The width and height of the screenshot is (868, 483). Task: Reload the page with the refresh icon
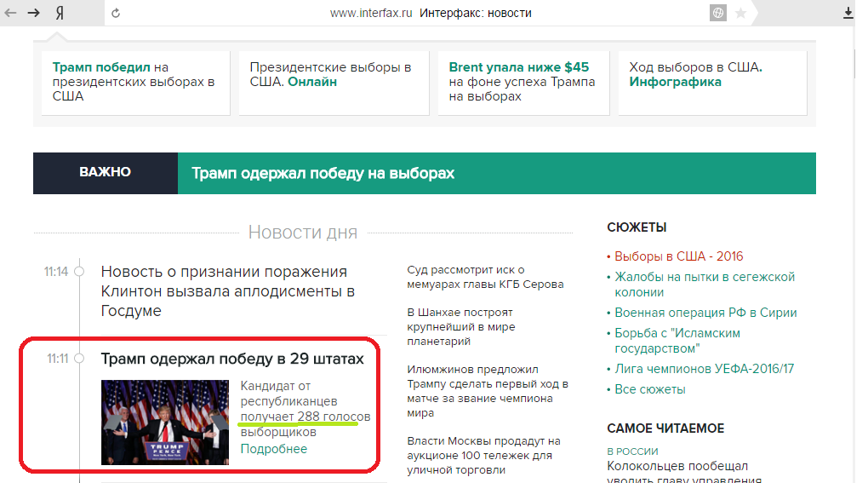116,13
